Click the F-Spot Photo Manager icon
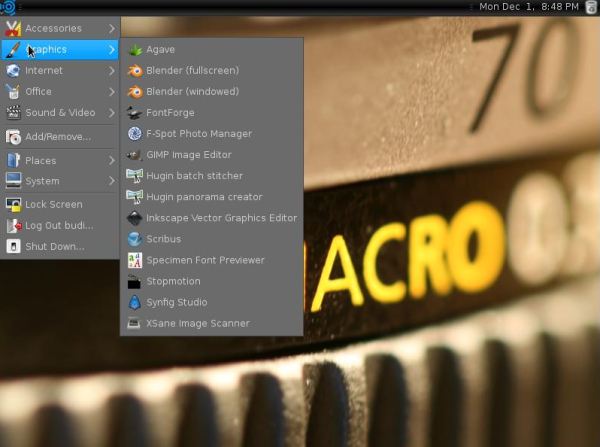 tap(135, 134)
